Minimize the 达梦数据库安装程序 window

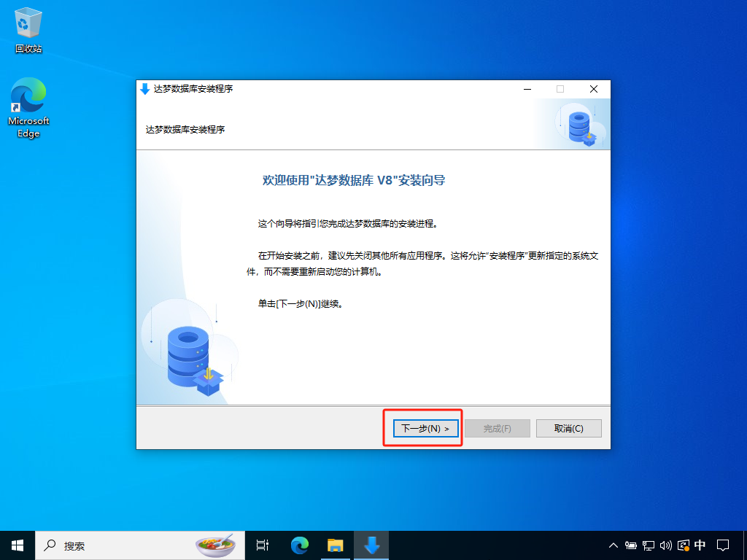[527, 89]
